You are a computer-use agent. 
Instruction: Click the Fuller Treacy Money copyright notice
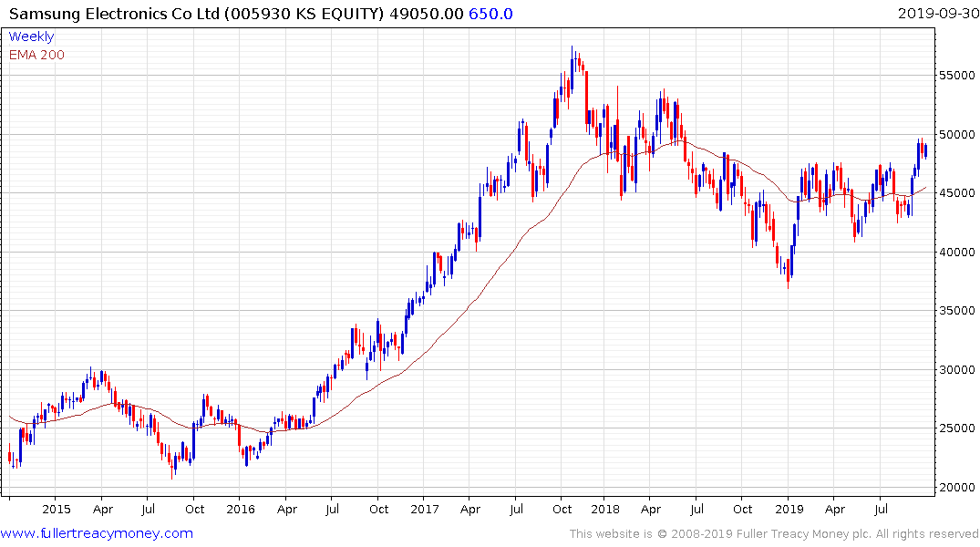(x=774, y=534)
